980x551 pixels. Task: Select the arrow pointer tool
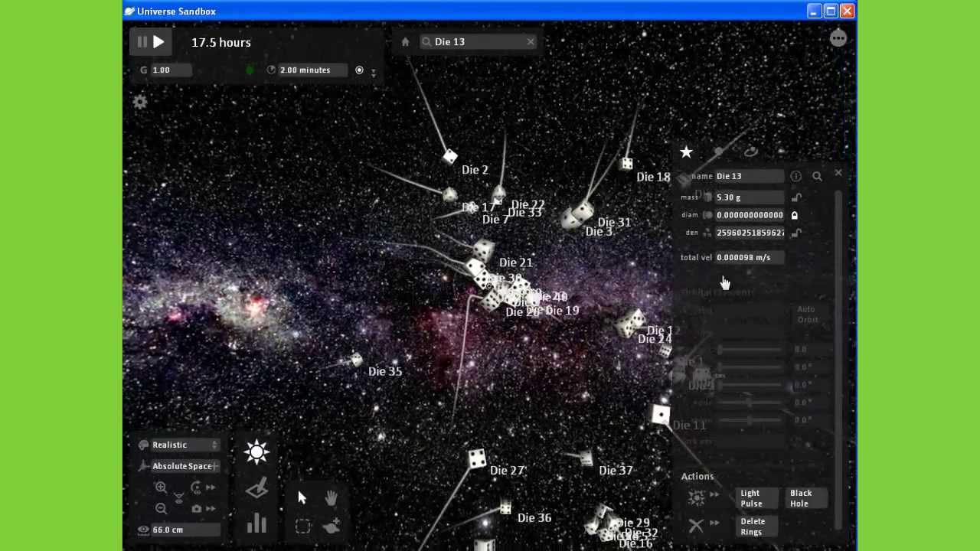point(302,498)
